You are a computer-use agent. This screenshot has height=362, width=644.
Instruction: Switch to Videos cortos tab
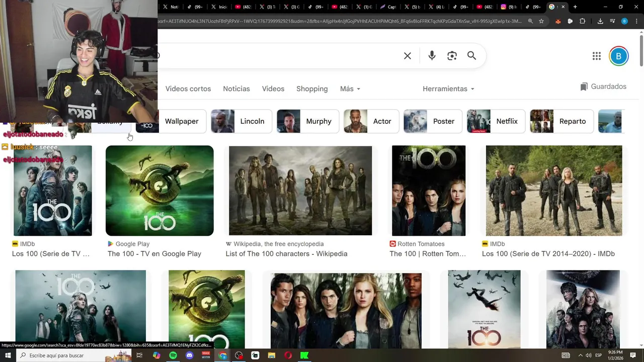click(x=188, y=88)
